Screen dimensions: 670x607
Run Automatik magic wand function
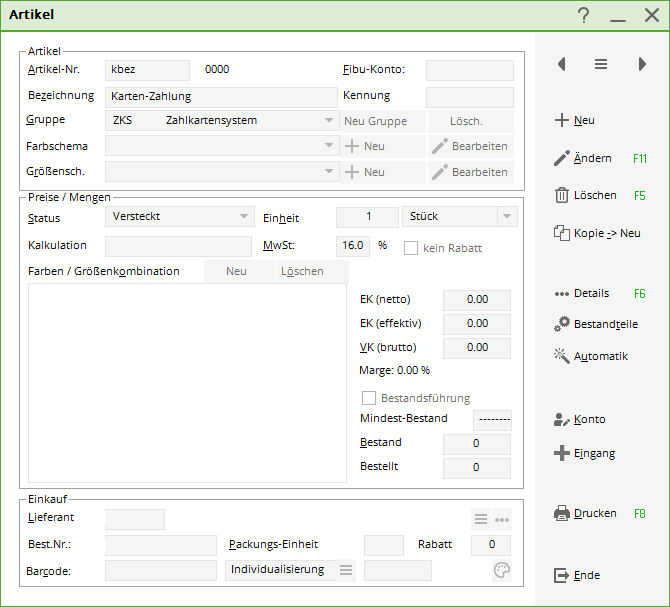tap(562, 356)
